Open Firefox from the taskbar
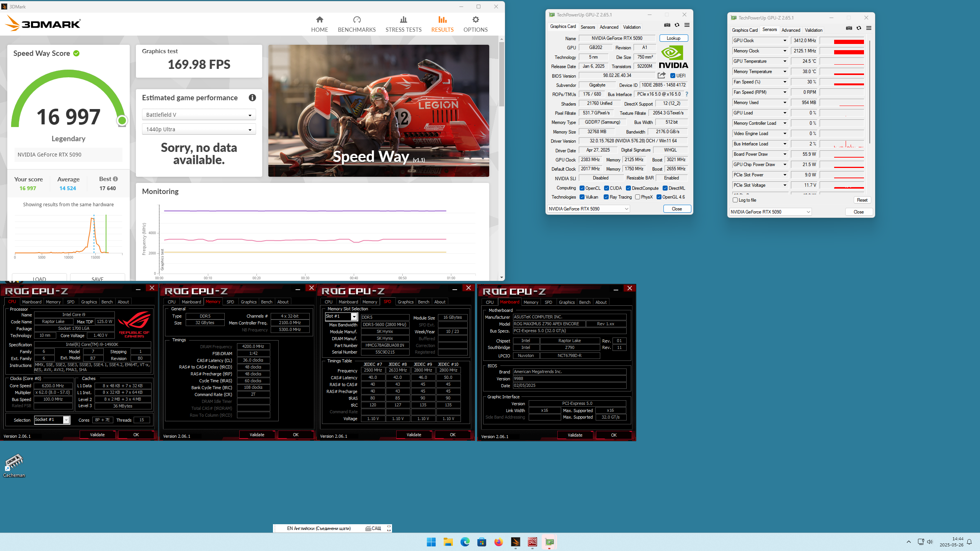Screen dimensions: 980x551 tap(498, 542)
